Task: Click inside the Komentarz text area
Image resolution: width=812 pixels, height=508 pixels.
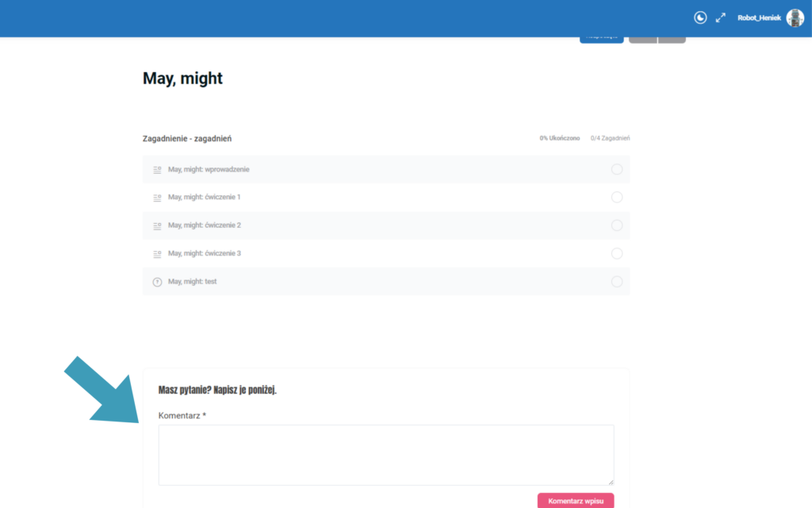Action: pyautogui.click(x=385, y=454)
